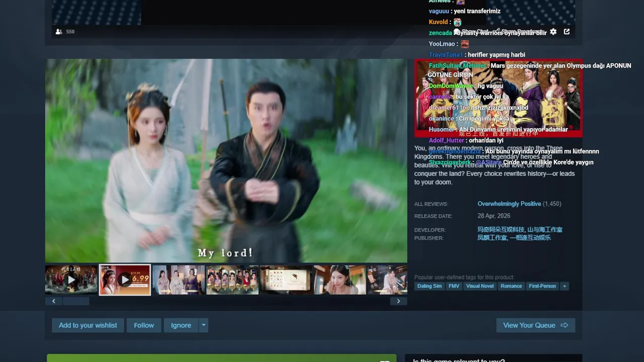644x362 pixels.
Task: Click chat username vaguuu
Action: click(439, 11)
